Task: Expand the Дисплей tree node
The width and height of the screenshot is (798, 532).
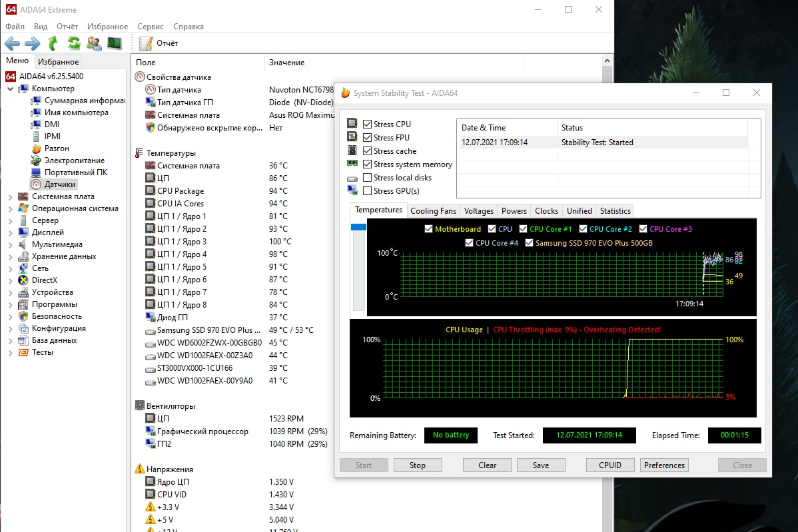Action: point(10,232)
